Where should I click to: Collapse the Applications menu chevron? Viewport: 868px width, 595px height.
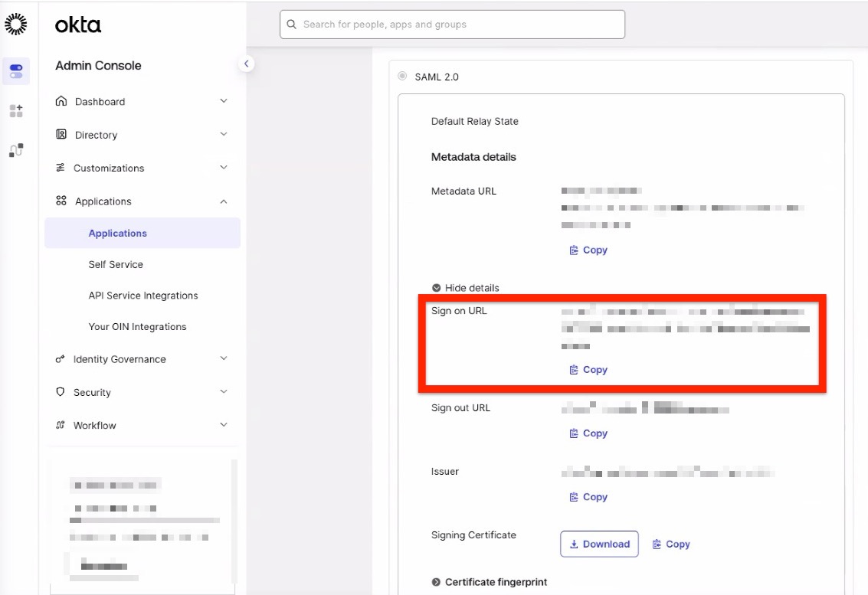click(x=224, y=201)
